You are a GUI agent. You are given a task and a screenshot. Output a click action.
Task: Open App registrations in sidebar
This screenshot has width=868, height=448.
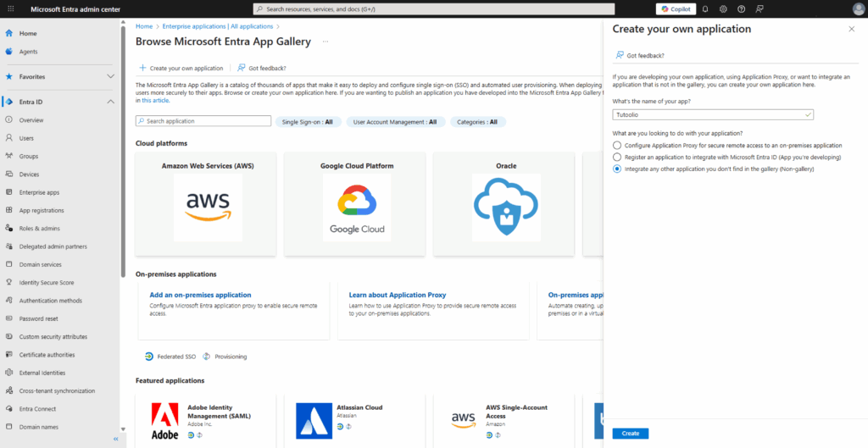click(x=42, y=210)
